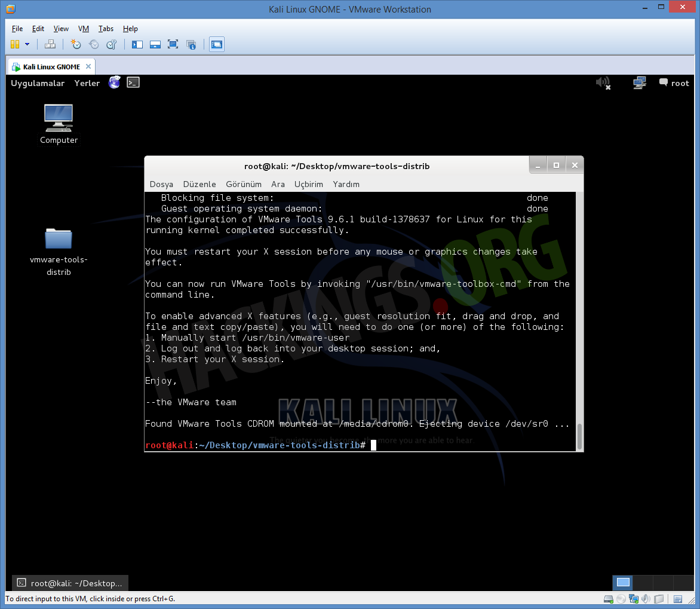Open the Snapshot Manager from the toolbar
The width and height of the screenshot is (700, 609).
111,44
